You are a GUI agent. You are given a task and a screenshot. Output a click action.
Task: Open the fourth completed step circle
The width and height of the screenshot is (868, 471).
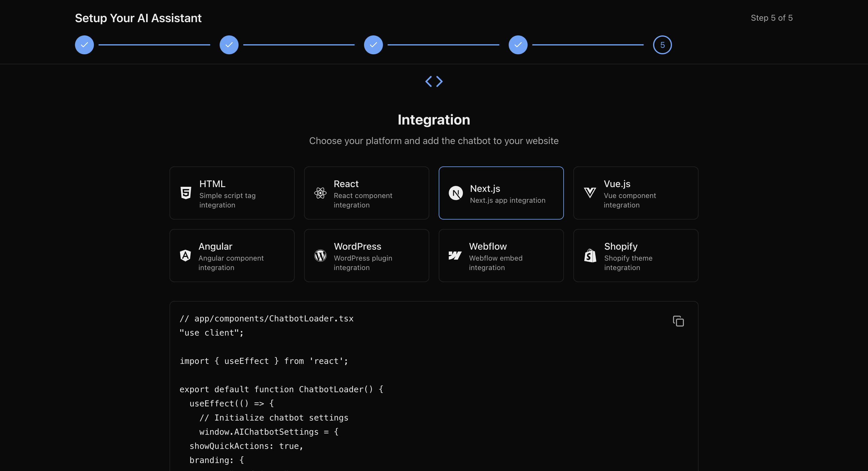(x=518, y=45)
